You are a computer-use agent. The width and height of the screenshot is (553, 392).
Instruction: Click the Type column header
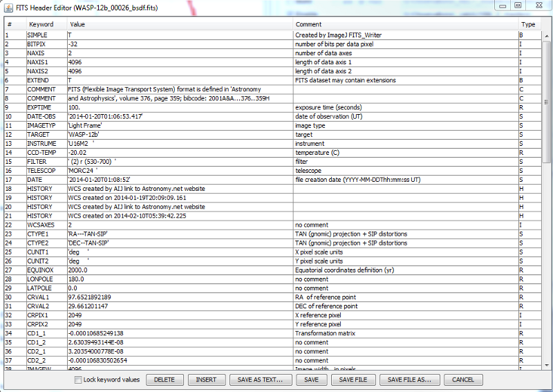coord(528,24)
